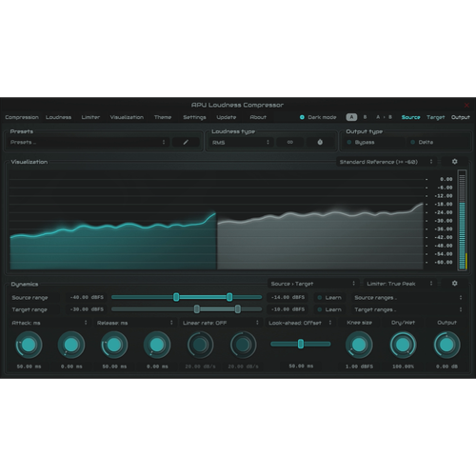Open the RMS loudness type dropdown
The width and height of the screenshot is (476, 476).
pos(241,142)
